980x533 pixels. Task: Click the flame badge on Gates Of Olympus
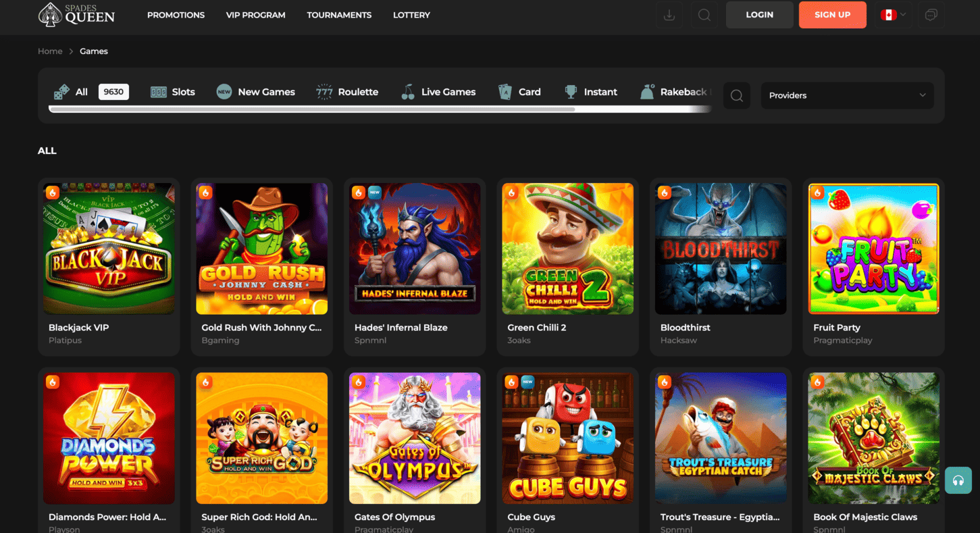pos(359,382)
